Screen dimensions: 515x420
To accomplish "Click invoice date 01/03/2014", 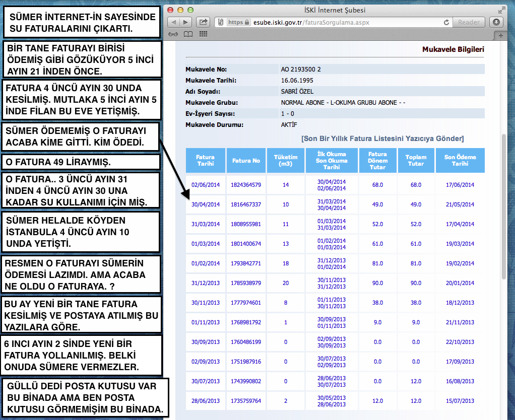I will click(206, 244).
